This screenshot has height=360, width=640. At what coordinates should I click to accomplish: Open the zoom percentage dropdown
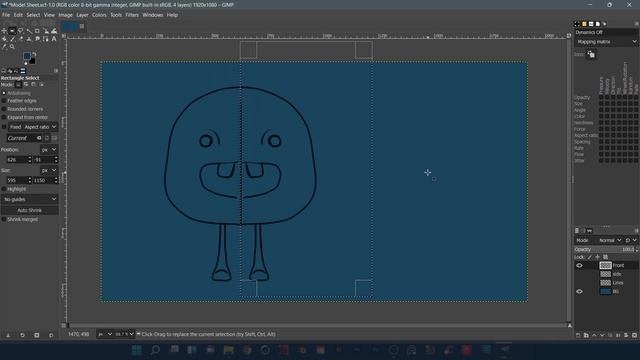124,334
